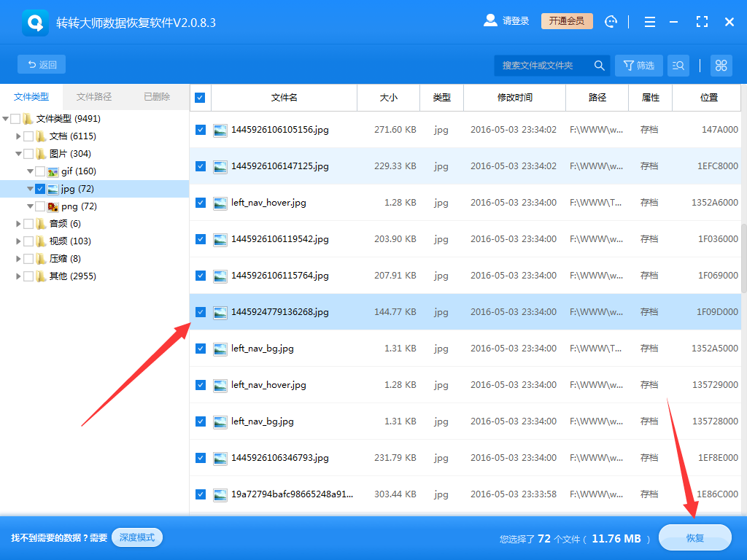Click the jpg file type icon in tree
Image resolution: width=747 pixels, height=560 pixels.
click(53, 189)
